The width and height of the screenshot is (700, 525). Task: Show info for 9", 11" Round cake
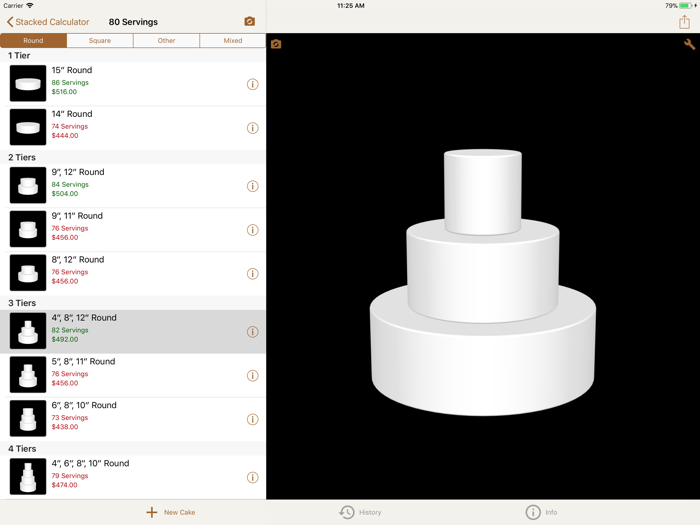pyautogui.click(x=253, y=230)
